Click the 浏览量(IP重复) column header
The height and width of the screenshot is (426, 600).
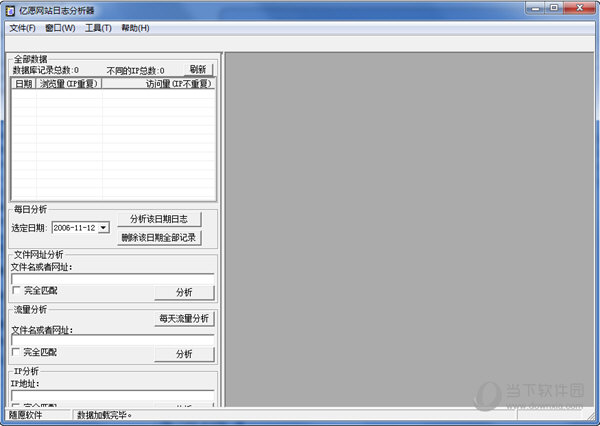click(x=68, y=83)
